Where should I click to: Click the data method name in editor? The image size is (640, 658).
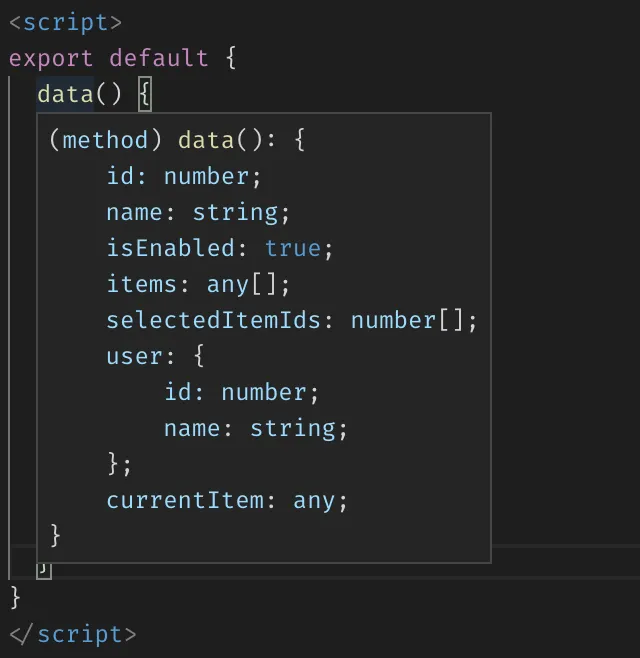[65, 95]
